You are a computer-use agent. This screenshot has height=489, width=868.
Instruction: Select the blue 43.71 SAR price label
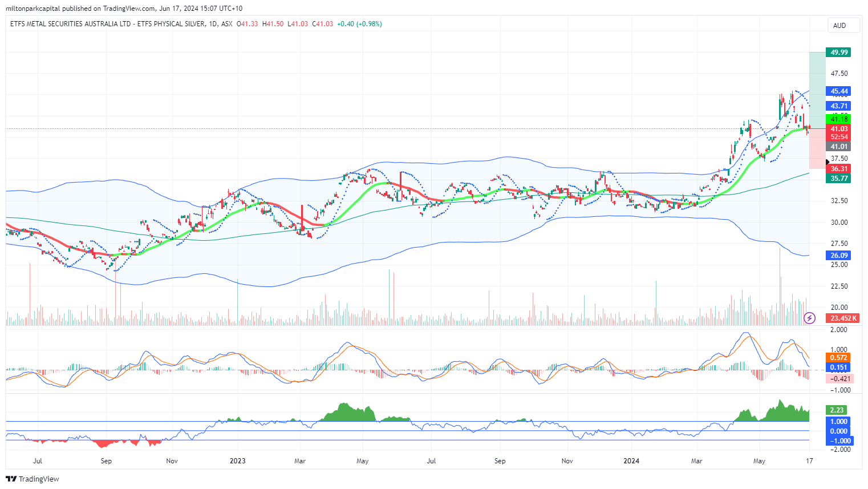pos(838,106)
